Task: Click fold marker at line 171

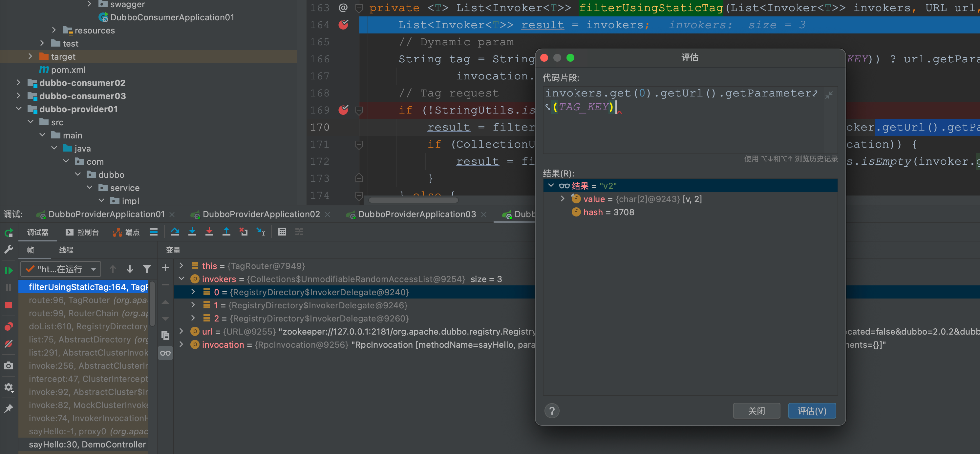Action: pos(359,144)
